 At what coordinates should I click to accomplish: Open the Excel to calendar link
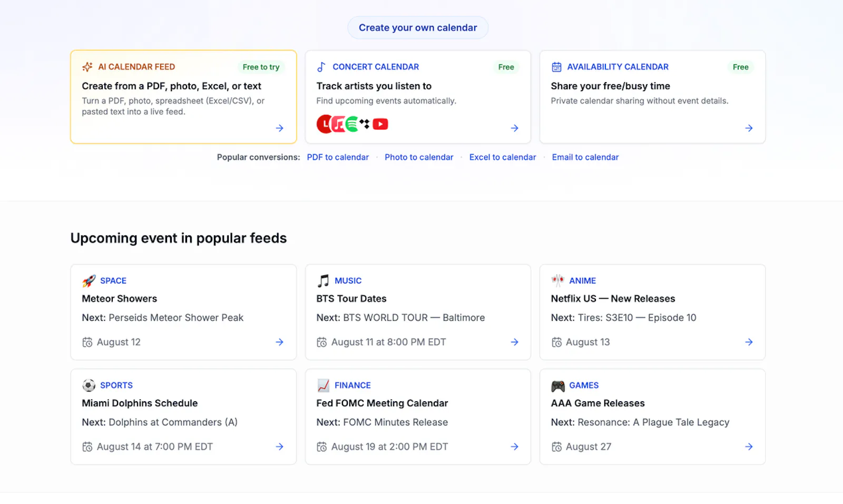pos(503,157)
